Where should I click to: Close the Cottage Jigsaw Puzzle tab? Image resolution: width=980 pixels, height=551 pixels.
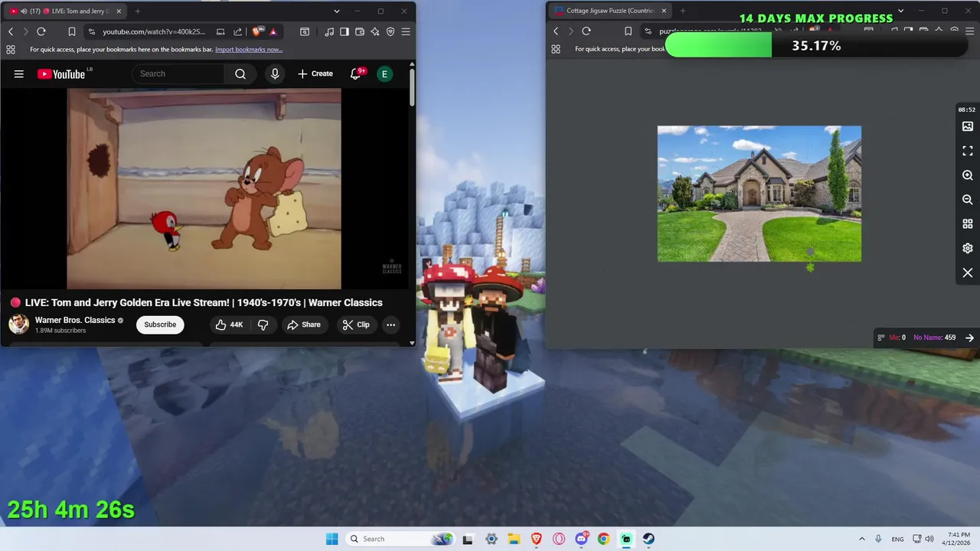pyautogui.click(x=664, y=11)
